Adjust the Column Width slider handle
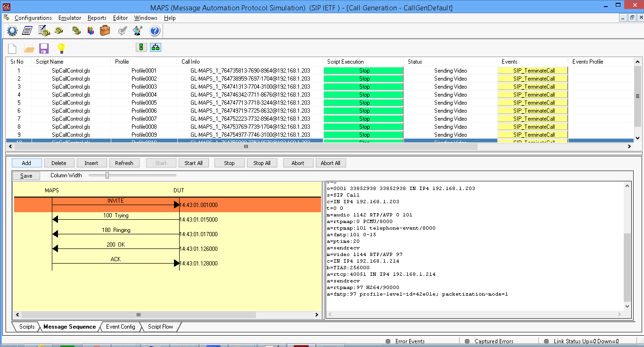The width and height of the screenshot is (644, 347). click(107, 175)
